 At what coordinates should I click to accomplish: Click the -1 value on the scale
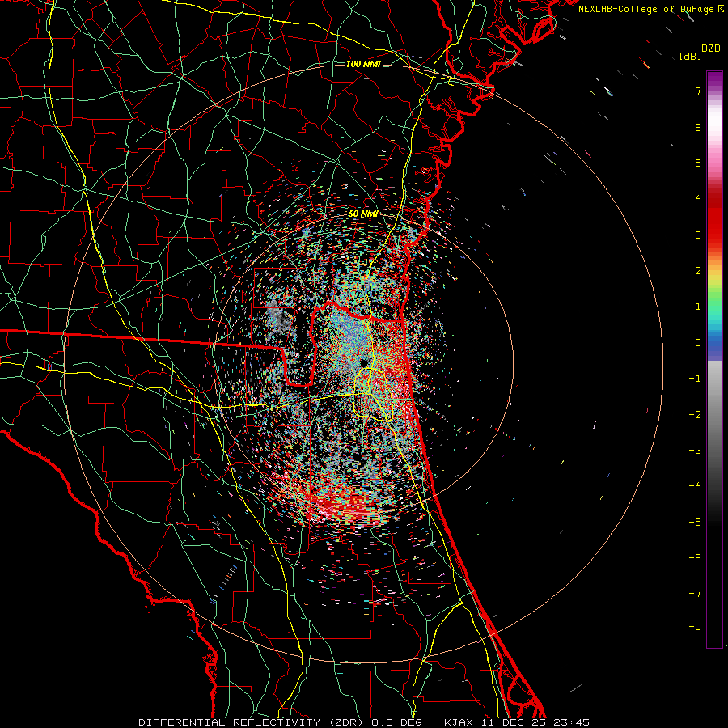(x=695, y=379)
